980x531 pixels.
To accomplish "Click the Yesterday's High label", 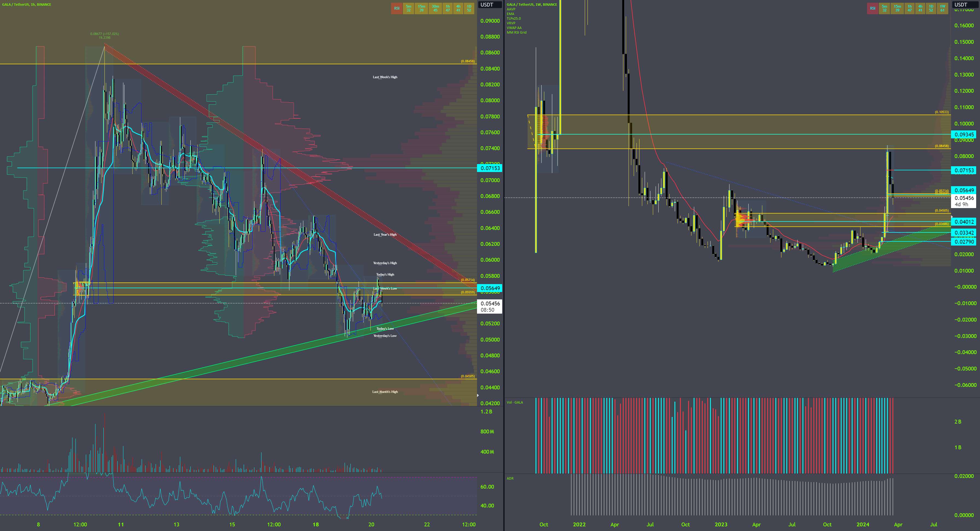I will click(x=385, y=263).
